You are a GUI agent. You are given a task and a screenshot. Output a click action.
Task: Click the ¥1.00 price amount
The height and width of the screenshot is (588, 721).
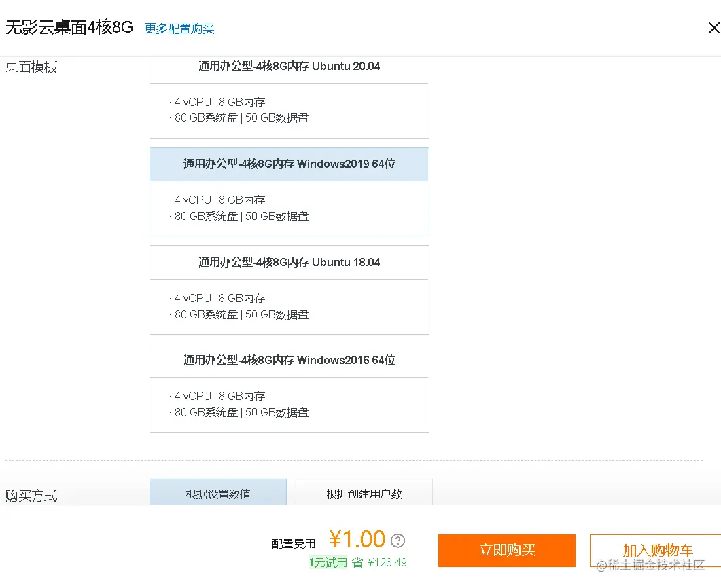[357, 539]
